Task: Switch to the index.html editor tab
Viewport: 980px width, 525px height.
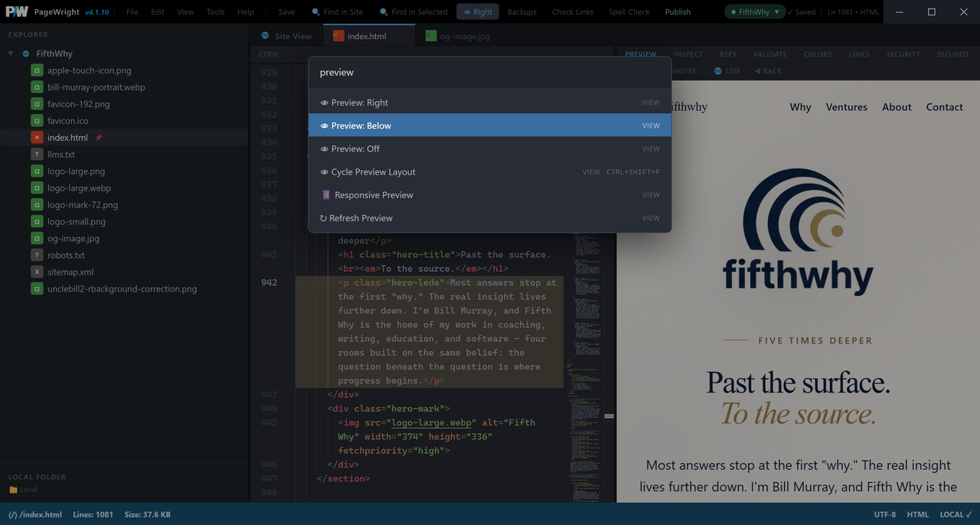Action: [369, 36]
